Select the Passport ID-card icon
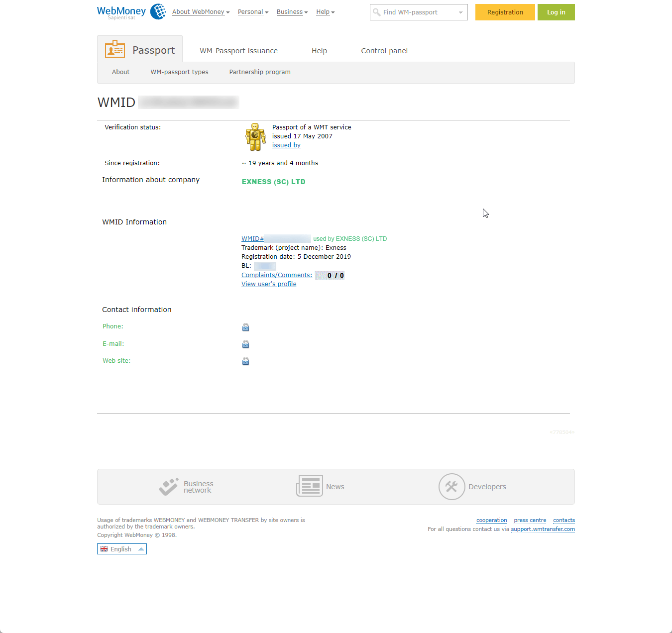Image resolution: width=672 pixels, height=633 pixels. (114, 49)
